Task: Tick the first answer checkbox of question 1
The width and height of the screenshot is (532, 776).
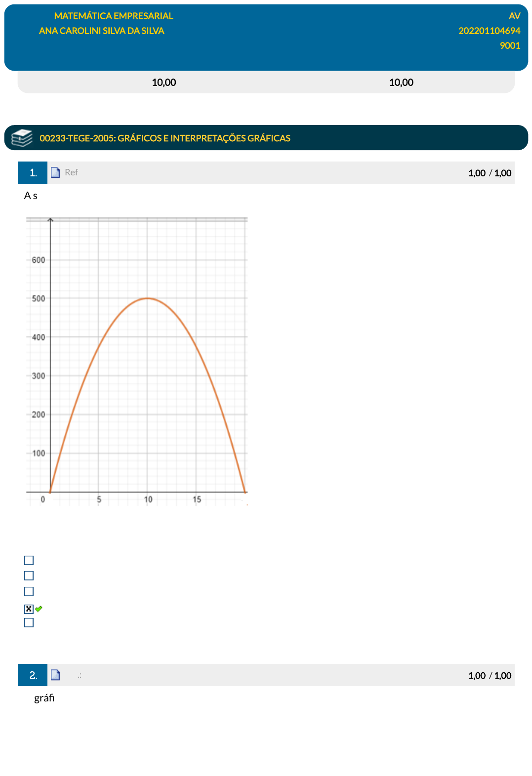Action: pos(29,560)
